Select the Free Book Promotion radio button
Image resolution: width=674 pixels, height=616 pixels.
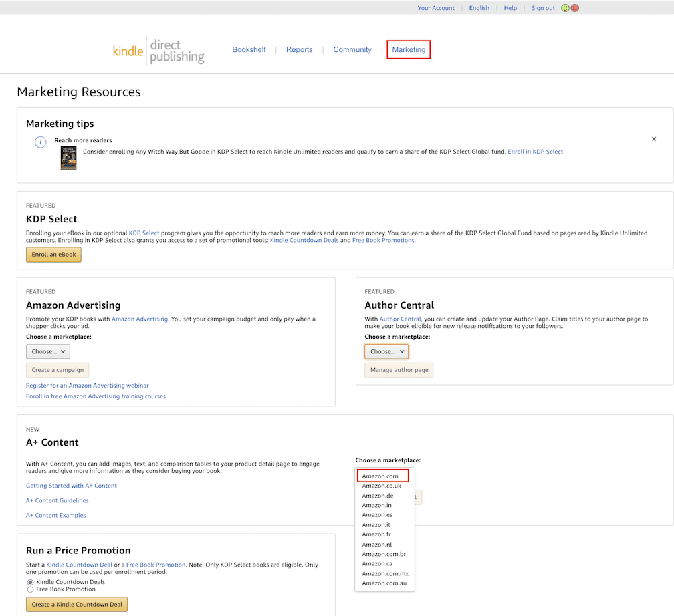coord(31,589)
